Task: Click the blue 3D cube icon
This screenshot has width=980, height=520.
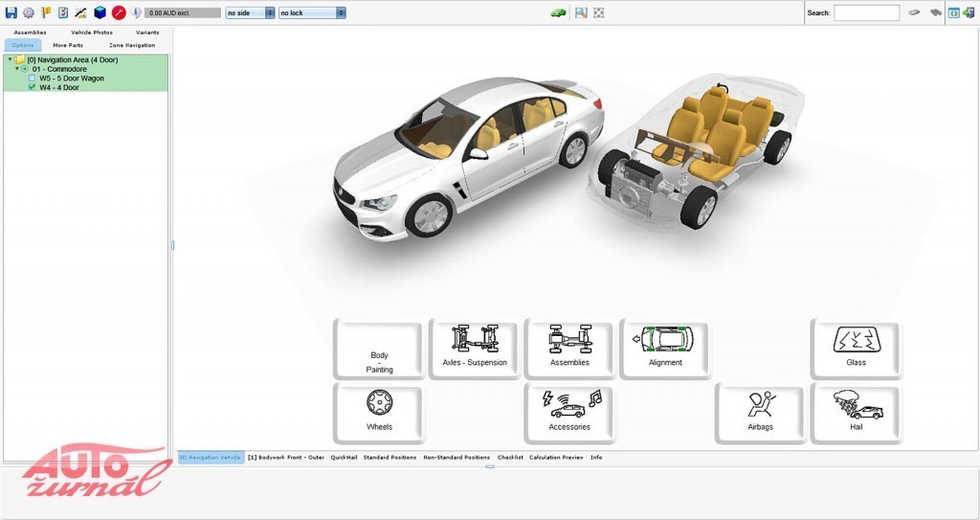Action: [100, 12]
